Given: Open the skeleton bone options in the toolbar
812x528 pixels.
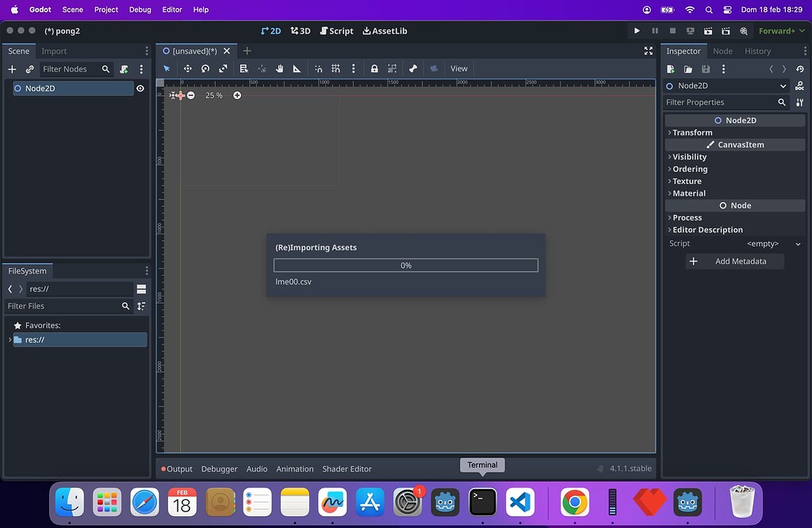Looking at the screenshot, I should coord(412,68).
